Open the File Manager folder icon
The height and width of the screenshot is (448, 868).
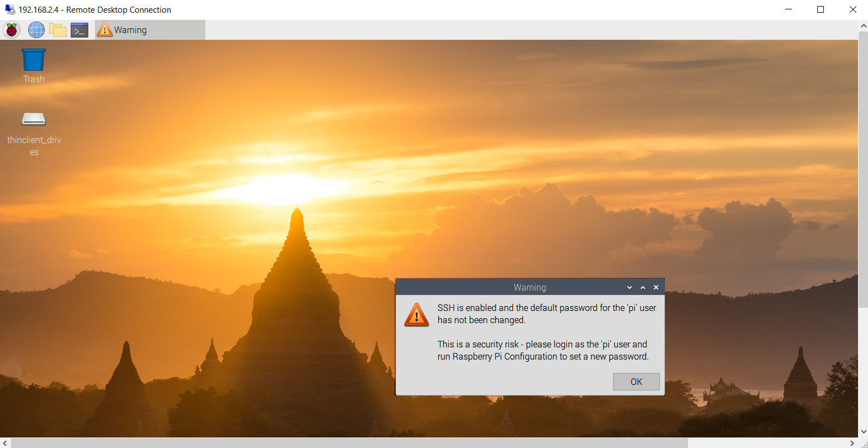click(x=57, y=30)
